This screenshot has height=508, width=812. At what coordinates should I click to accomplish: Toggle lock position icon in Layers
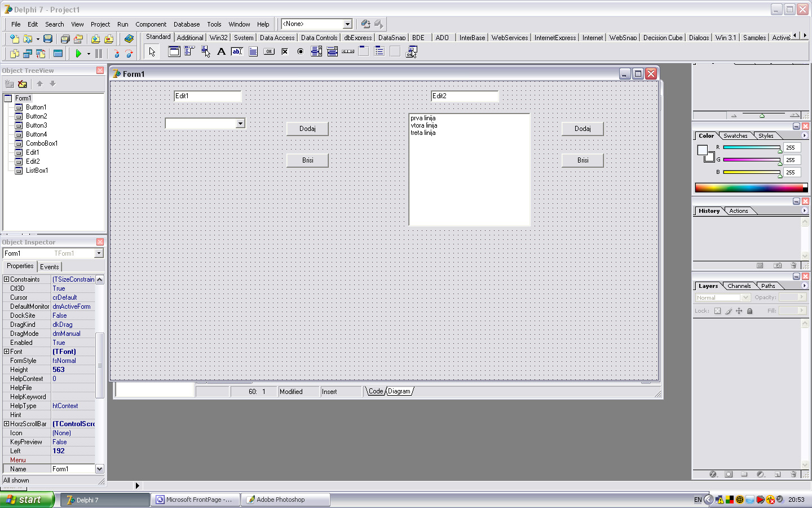tap(739, 311)
